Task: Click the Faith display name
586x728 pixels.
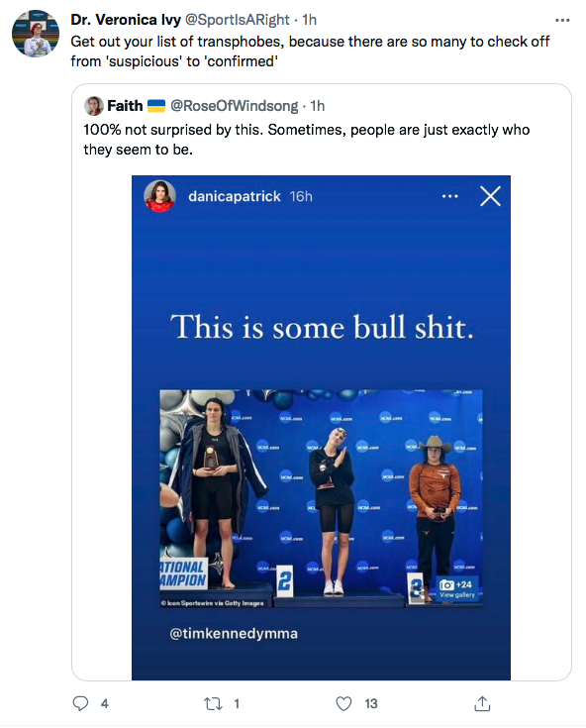Action: [x=125, y=106]
